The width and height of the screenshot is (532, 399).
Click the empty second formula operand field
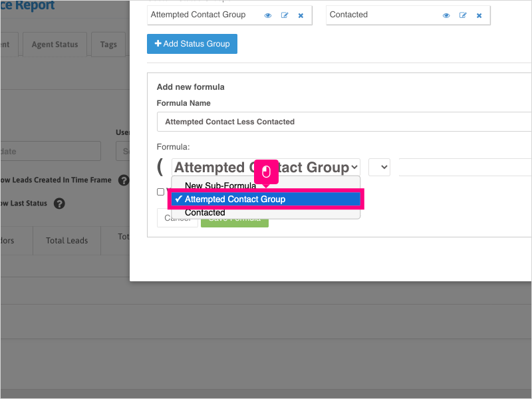pyautogui.click(x=465, y=168)
